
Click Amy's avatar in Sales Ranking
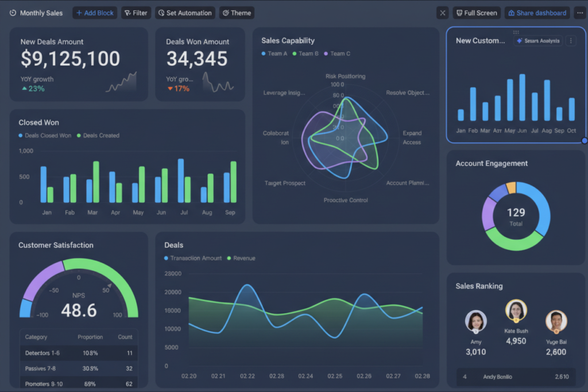[476, 321]
